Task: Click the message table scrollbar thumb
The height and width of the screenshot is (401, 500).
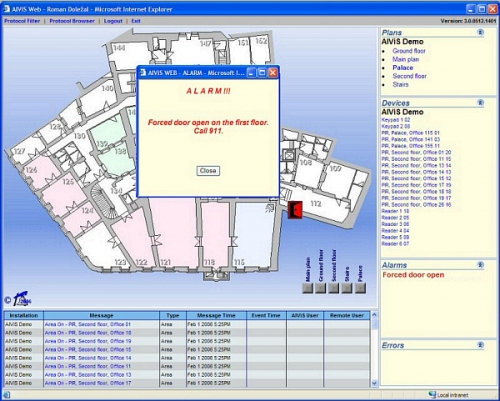Action: click(x=374, y=324)
